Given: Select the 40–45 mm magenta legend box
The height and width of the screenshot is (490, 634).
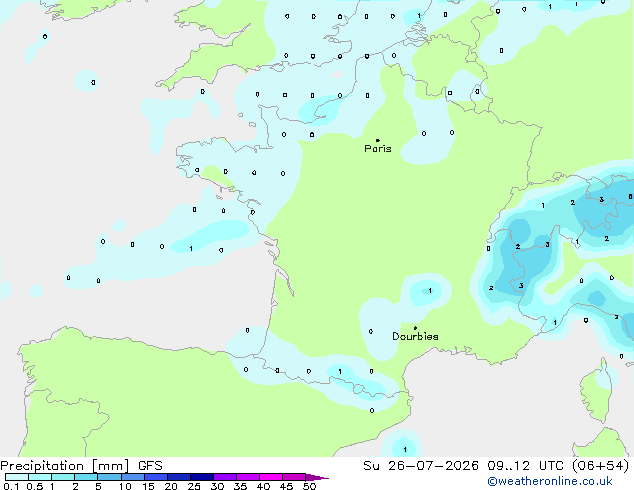Looking at the screenshot, I should point(271,477).
